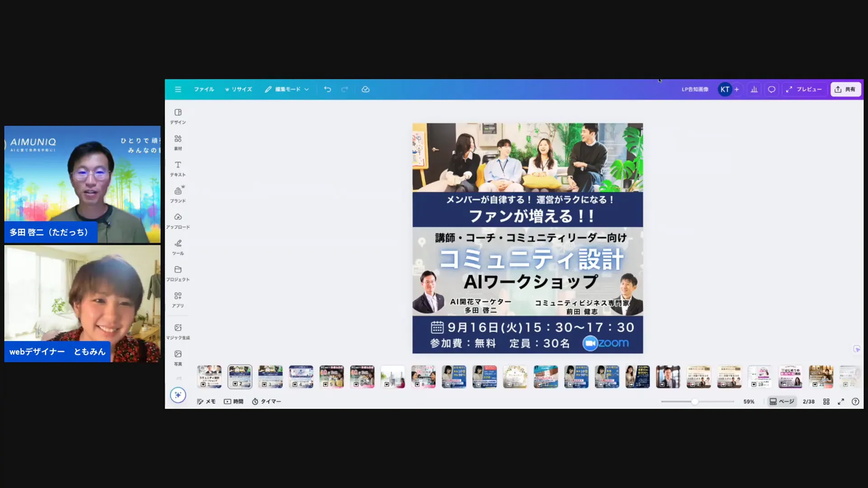Select page 19 thumbnail

pyautogui.click(x=760, y=377)
